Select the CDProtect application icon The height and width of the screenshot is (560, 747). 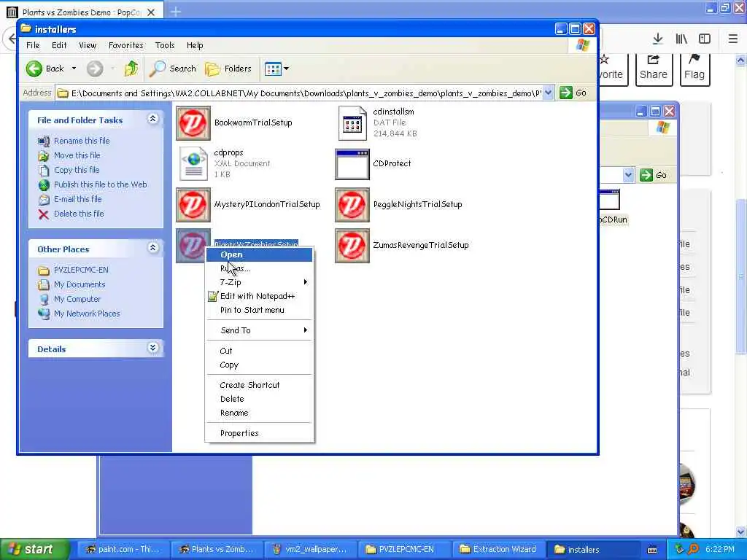pyautogui.click(x=352, y=164)
